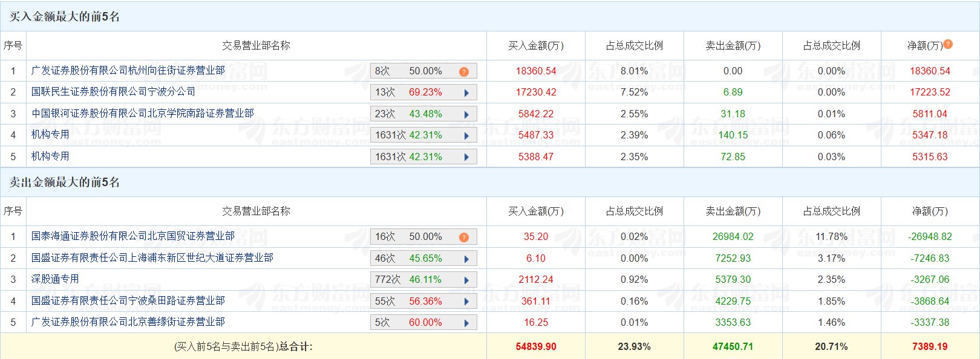
Task: Expand arrow for 中国银河证券北京学院南路 23次 stats
Action: tap(466, 114)
